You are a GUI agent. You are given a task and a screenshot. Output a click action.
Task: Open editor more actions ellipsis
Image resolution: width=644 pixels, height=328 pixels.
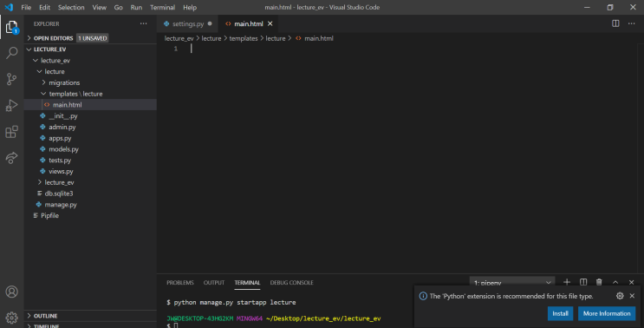(x=631, y=23)
